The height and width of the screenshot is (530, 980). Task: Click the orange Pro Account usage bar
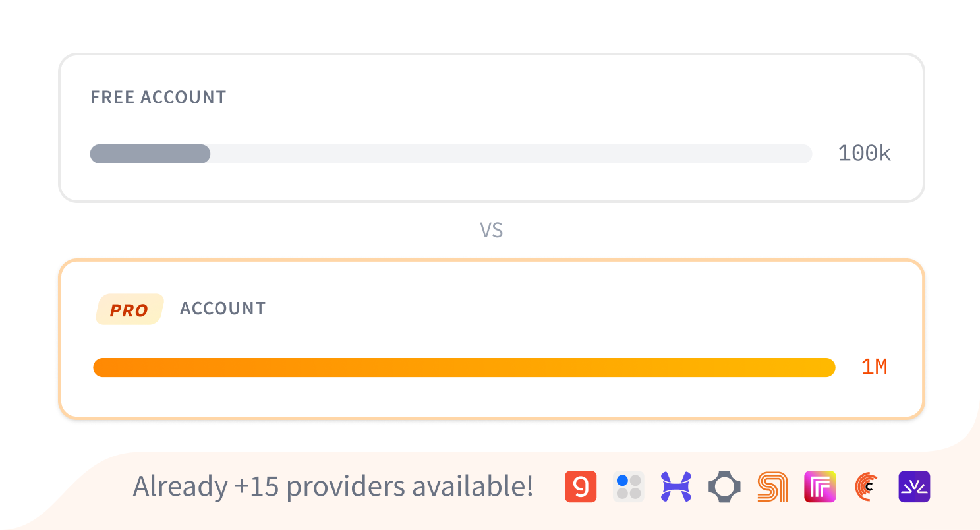(x=464, y=367)
